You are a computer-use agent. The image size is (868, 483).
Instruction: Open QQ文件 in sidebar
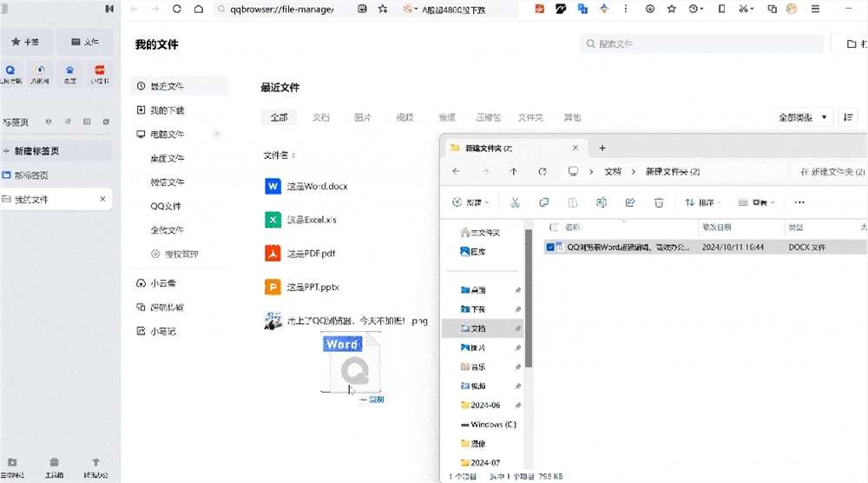[166, 206]
